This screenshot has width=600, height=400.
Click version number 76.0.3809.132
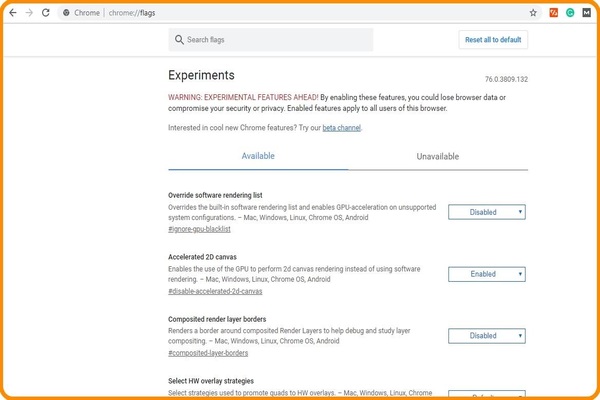tap(506, 79)
